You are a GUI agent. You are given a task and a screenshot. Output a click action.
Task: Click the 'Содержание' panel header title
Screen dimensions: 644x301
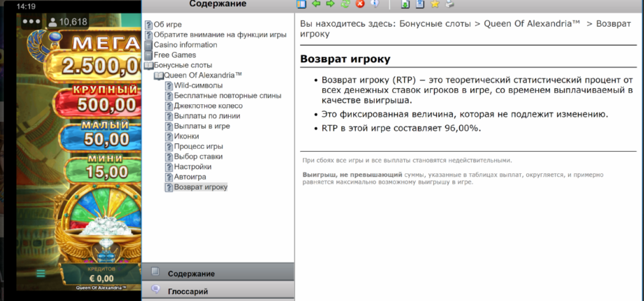[218, 4]
